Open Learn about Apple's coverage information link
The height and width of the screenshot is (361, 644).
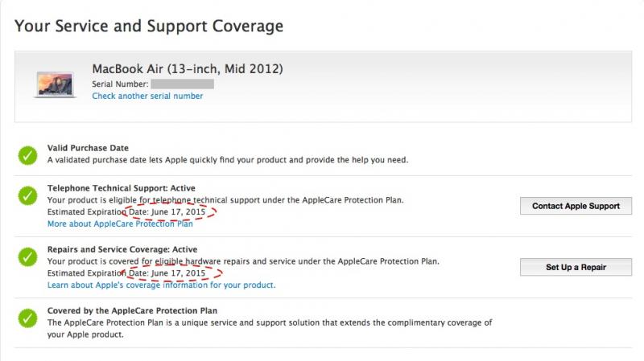162,285
